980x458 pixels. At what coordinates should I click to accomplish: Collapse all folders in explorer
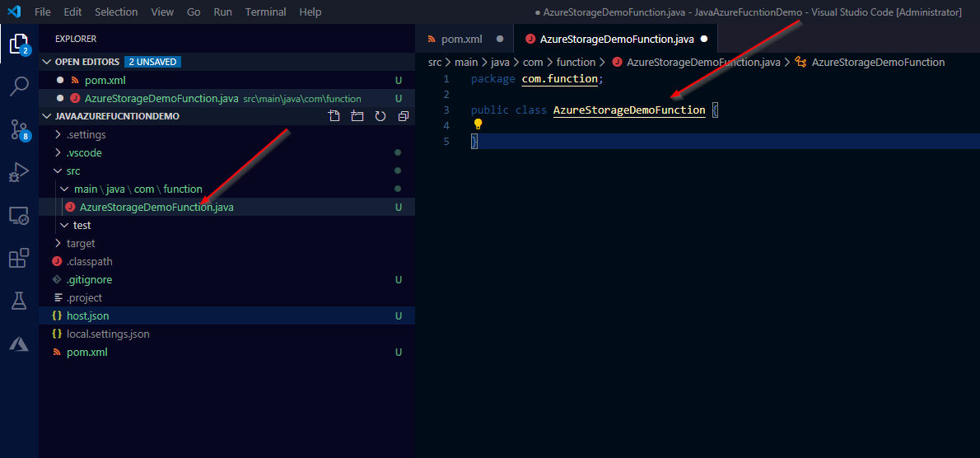(403, 116)
